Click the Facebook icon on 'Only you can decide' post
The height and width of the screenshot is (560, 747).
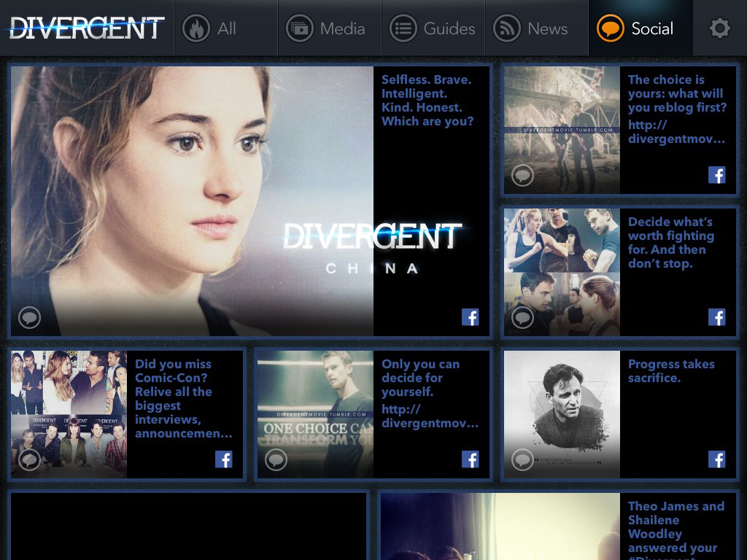[471, 459]
